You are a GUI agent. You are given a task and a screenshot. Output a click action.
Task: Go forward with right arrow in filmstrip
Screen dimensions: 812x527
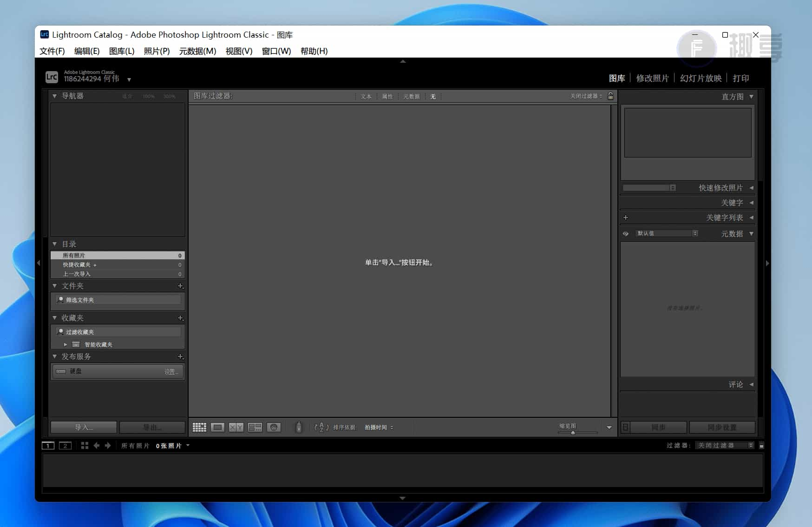coord(108,446)
